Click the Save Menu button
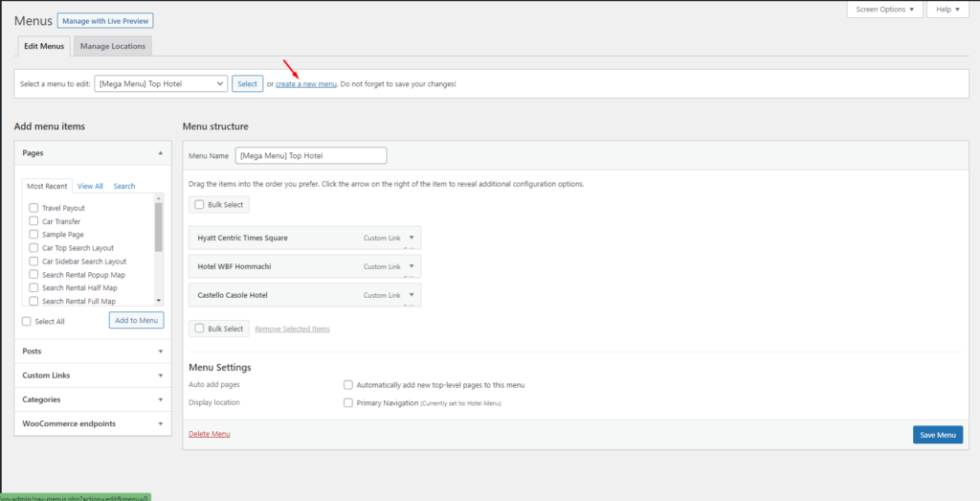The width and height of the screenshot is (980, 501). pyautogui.click(x=937, y=435)
